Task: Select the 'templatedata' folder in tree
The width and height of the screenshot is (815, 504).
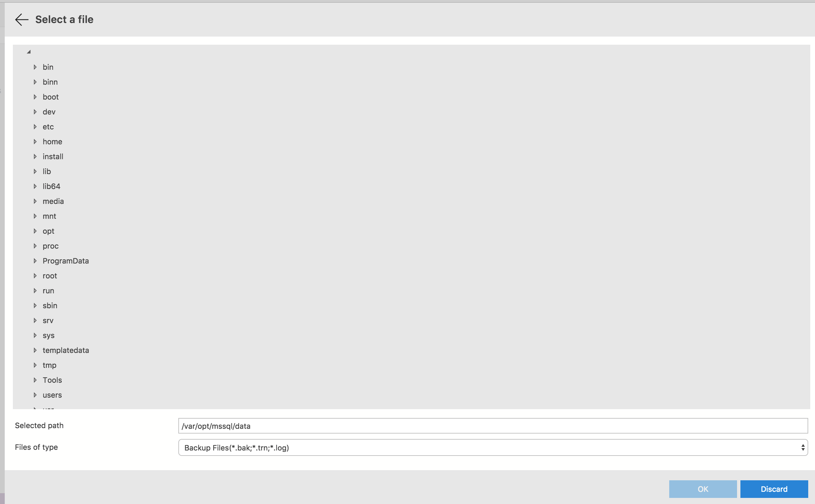Action: [x=66, y=350]
